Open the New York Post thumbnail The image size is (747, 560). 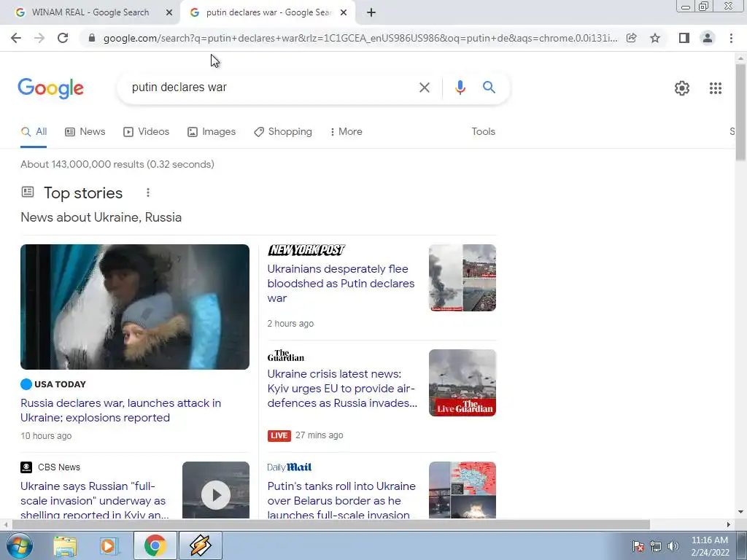coord(462,278)
